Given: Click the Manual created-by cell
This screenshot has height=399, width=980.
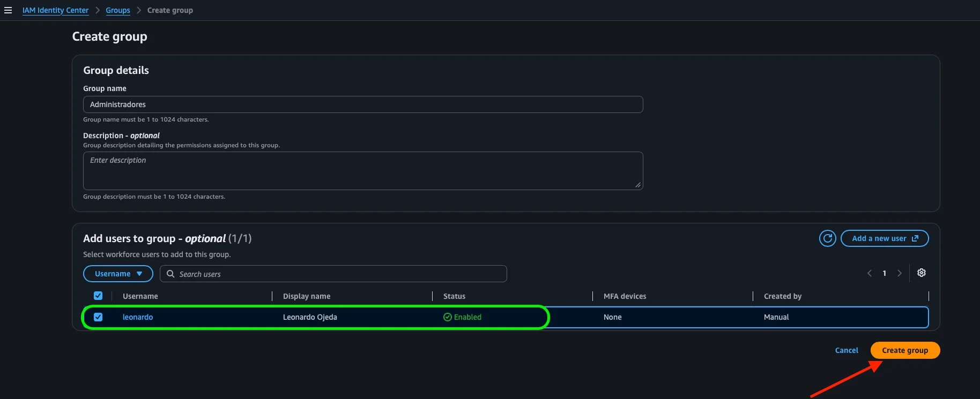Looking at the screenshot, I should click(x=776, y=317).
